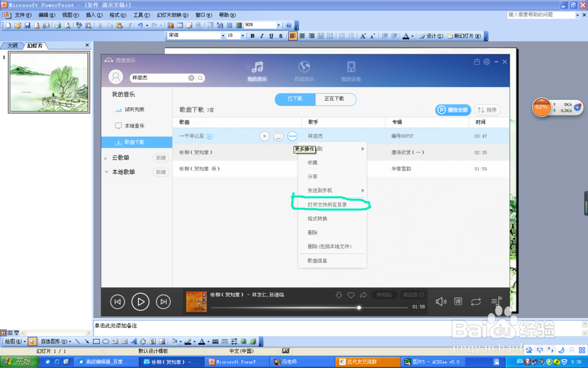Toggle the repeat loop mode icon
Image resolution: width=588 pixels, height=368 pixels.
(476, 301)
